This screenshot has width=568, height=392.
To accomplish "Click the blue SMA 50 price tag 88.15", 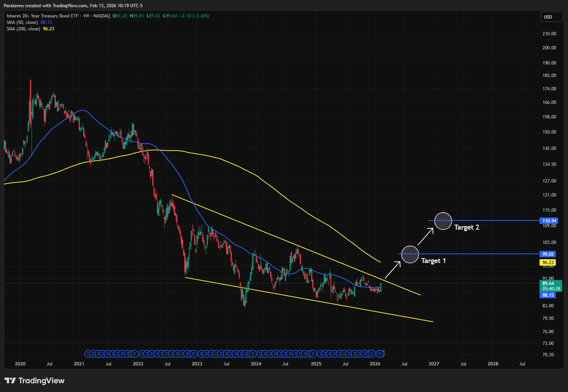I will click(x=547, y=295).
